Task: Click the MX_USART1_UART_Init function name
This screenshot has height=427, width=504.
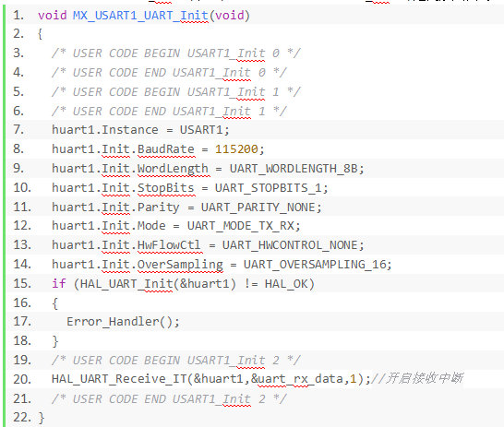Action: pos(140,15)
